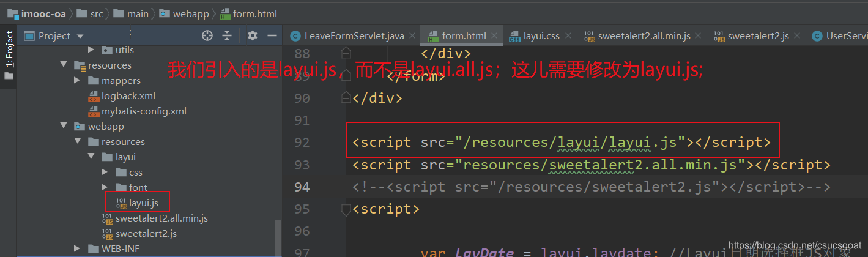Close the sweetalert2.all.min.js tab
Screen dimensions: 868x257
[699, 36]
